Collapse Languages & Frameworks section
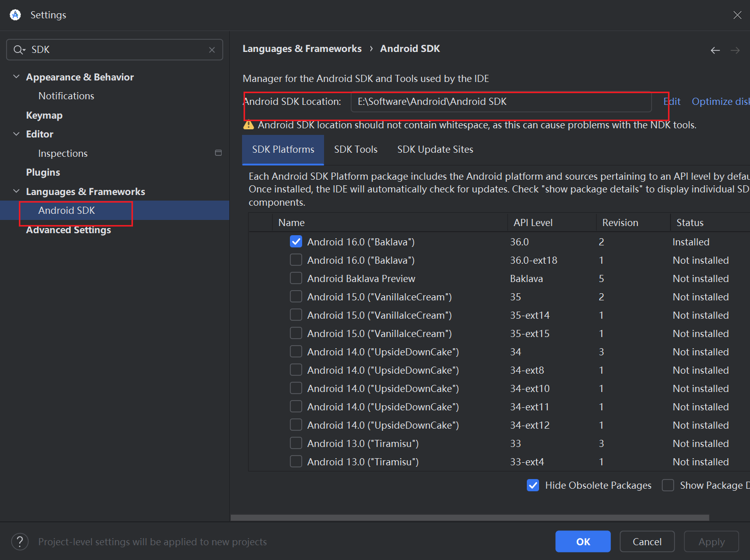The image size is (750, 560). coord(16,191)
